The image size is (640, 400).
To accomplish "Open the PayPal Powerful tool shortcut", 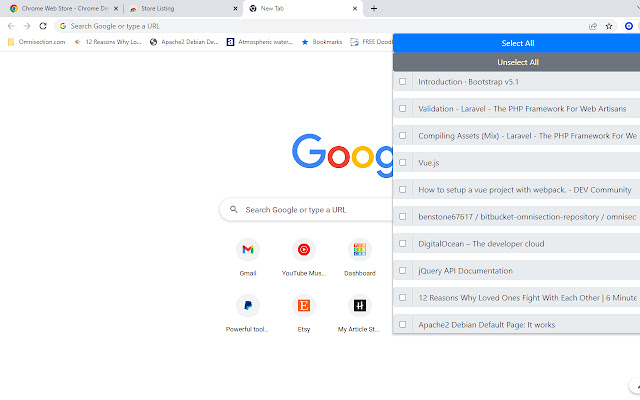I will pos(248,305).
